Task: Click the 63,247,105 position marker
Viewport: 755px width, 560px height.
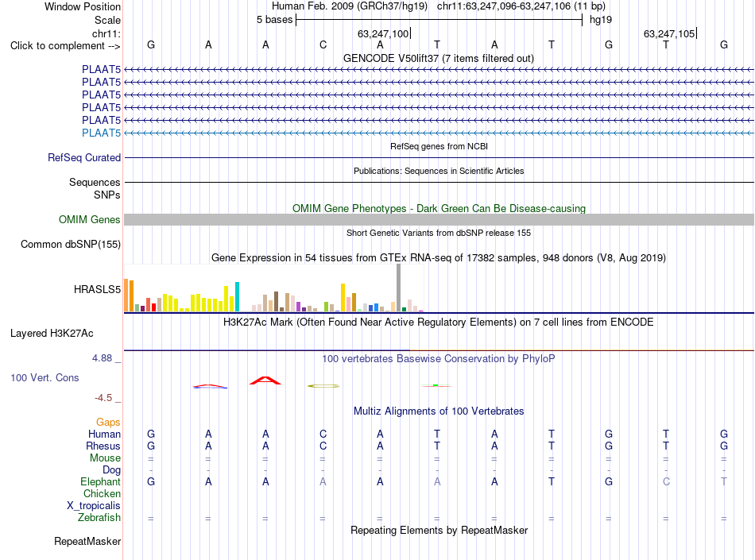Action: pyautogui.click(x=669, y=33)
